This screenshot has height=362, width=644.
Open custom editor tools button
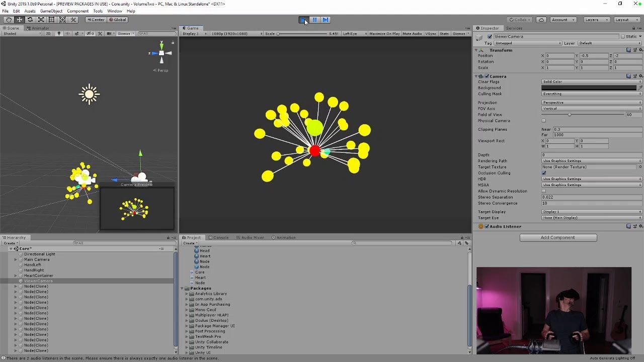click(73, 20)
